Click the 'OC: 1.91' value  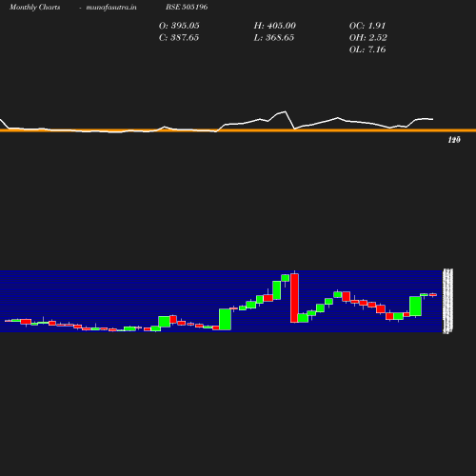[x=367, y=26]
